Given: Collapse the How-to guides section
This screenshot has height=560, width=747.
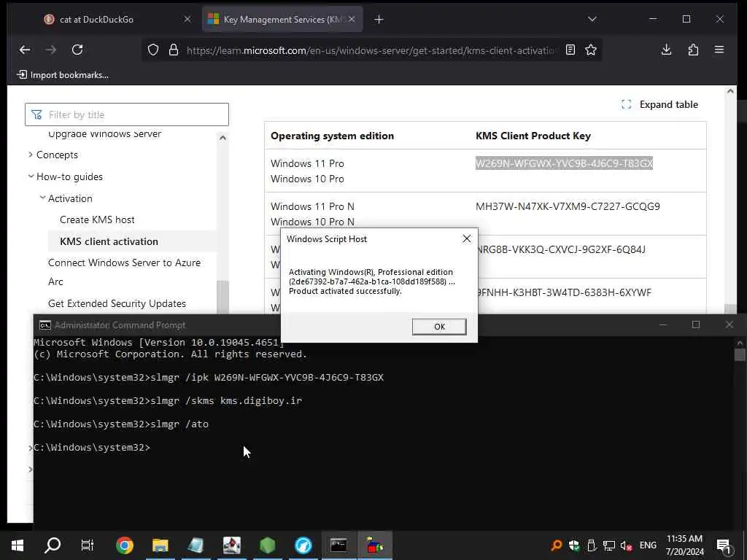Looking at the screenshot, I should pyautogui.click(x=31, y=176).
